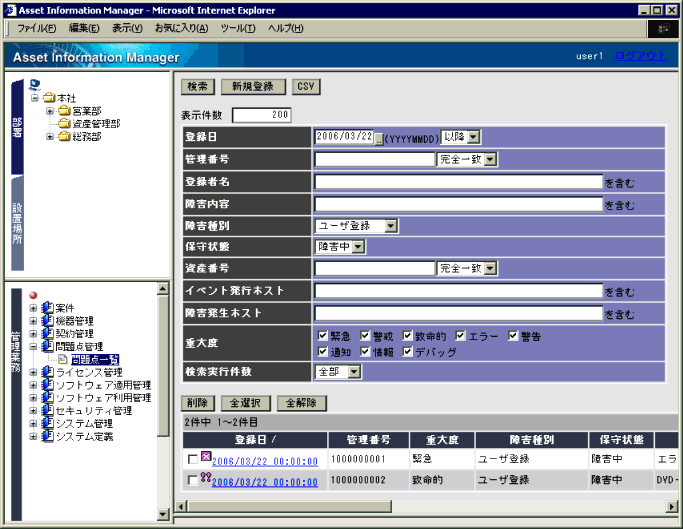Toggle the 警戒 severity checkbox
Screen dimensions: 683x529
365,336
